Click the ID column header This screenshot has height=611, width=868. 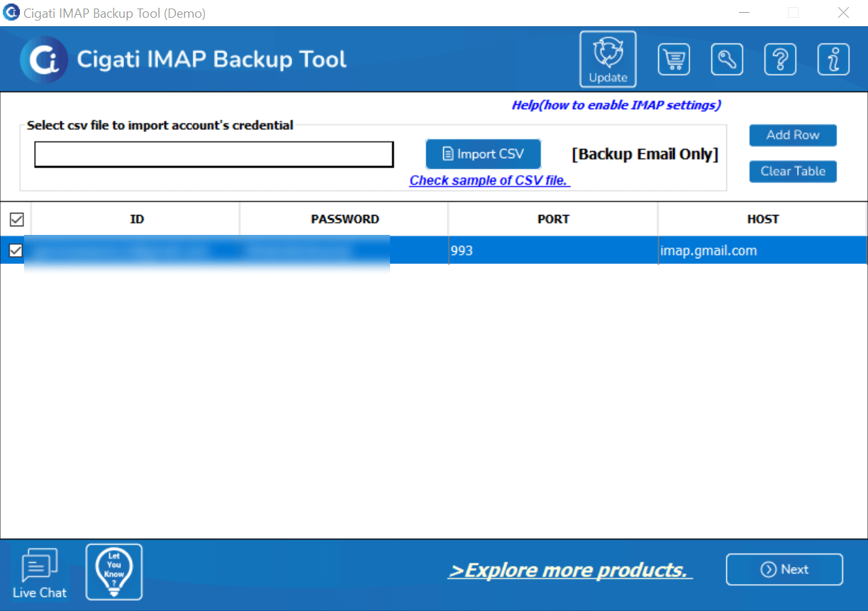coord(136,219)
